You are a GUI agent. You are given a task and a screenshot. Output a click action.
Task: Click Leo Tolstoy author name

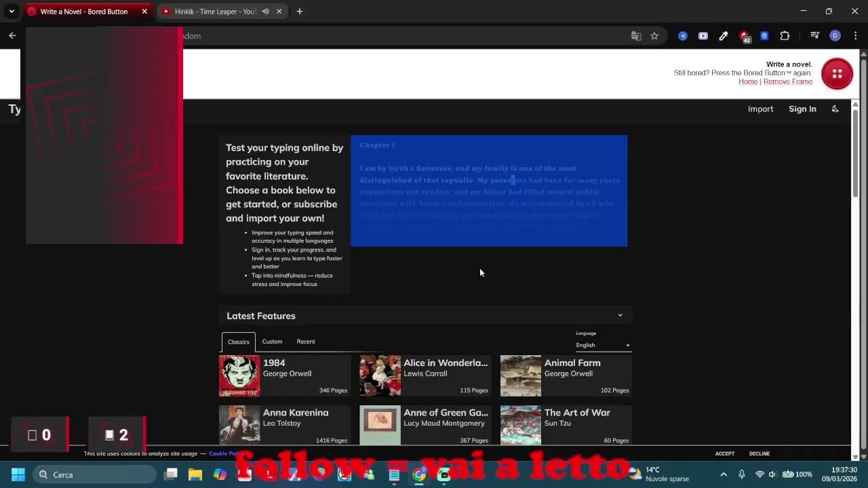[281, 423]
